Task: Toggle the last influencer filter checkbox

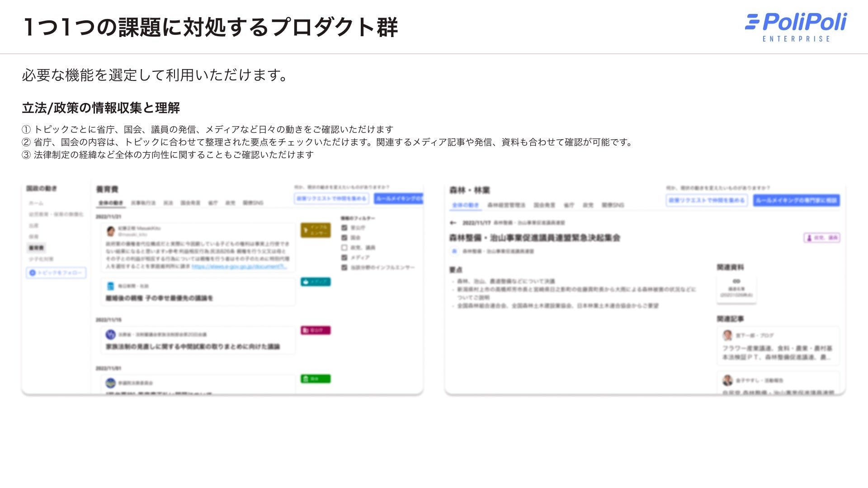Action: click(344, 267)
